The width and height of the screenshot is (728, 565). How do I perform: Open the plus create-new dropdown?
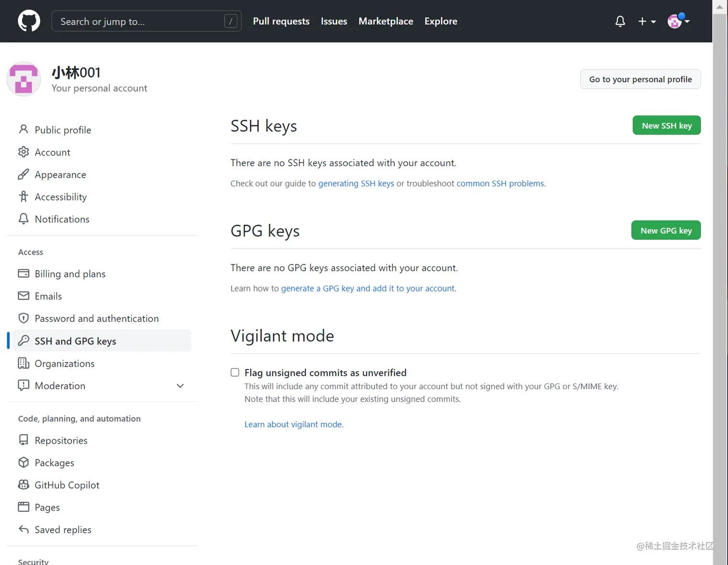pyautogui.click(x=647, y=21)
